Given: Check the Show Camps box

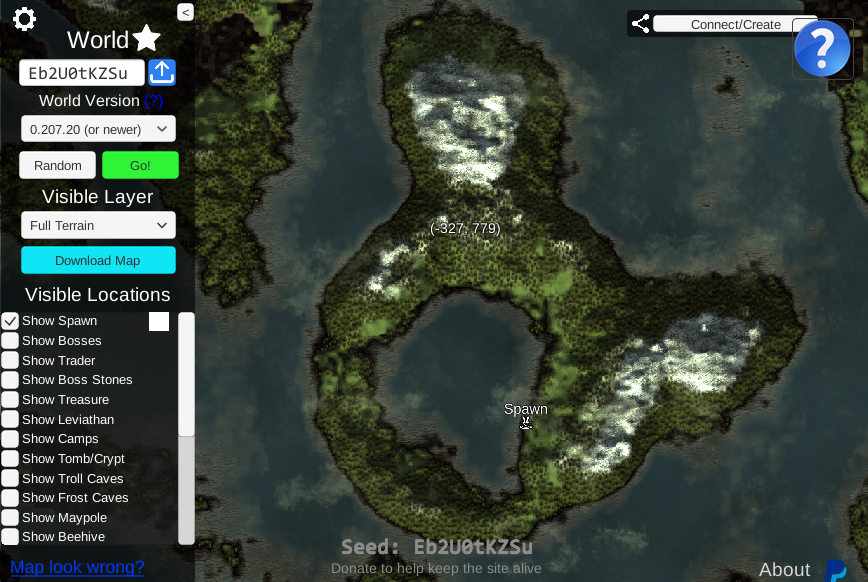Looking at the screenshot, I should click(x=10, y=439).
